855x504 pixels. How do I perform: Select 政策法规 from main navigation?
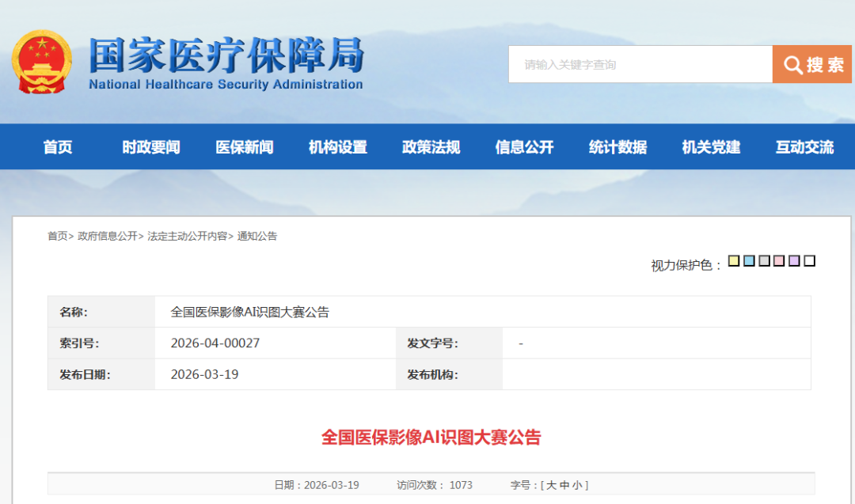pyautogui.click(x=431, y=147)
